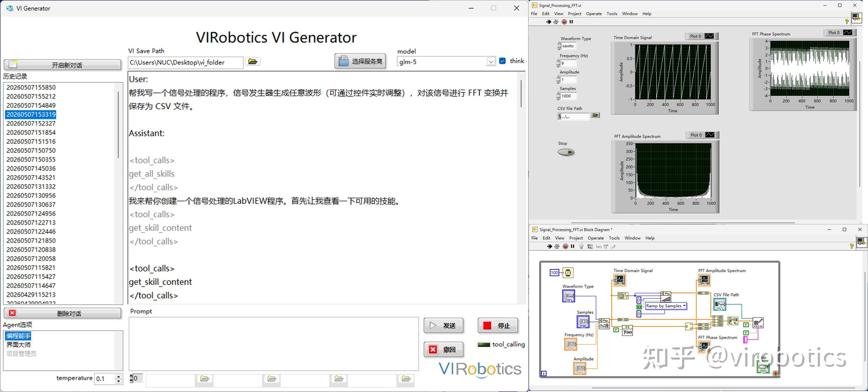Screen dimensions: 868x392
Task: Click inside the Prompt text box
Action: [273, 344]
